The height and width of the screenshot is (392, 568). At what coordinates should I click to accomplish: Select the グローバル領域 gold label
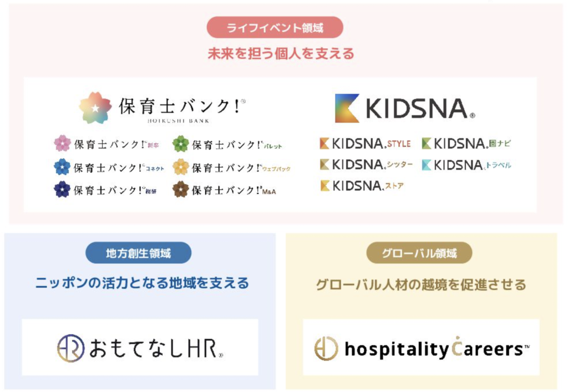pos(419,253)
